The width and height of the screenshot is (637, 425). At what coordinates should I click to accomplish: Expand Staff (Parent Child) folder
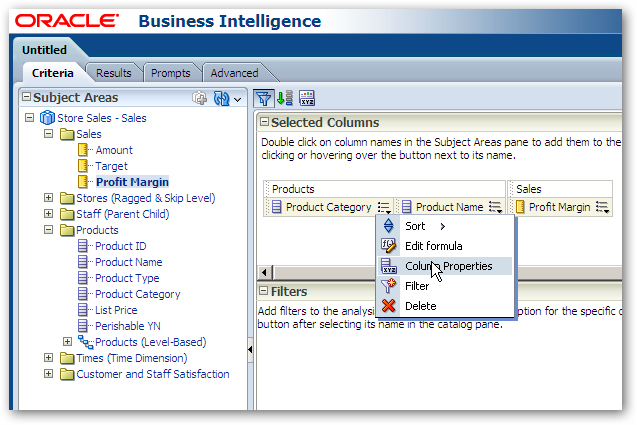tap(48, 214)
